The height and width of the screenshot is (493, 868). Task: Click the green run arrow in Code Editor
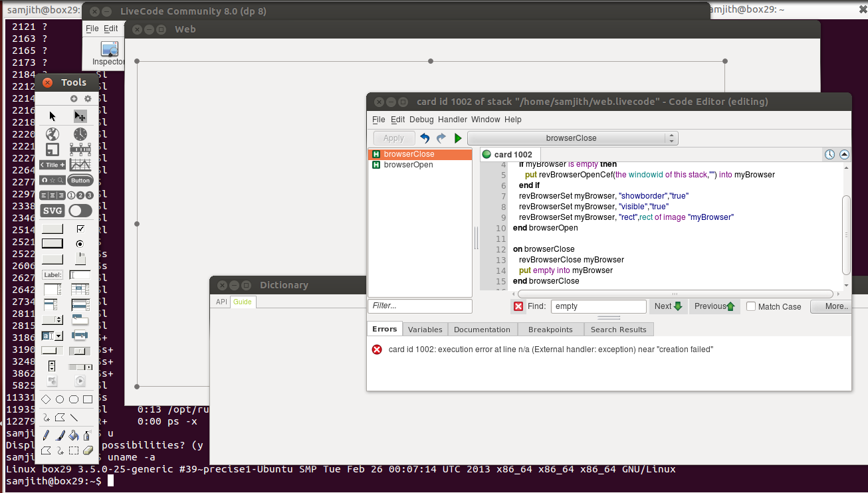click(x=458, y=138)
